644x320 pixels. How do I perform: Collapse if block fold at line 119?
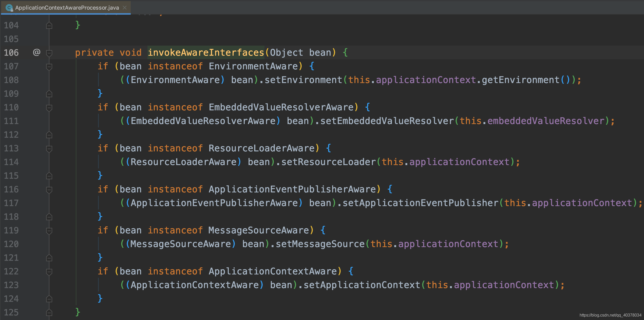tap(49, 231)
